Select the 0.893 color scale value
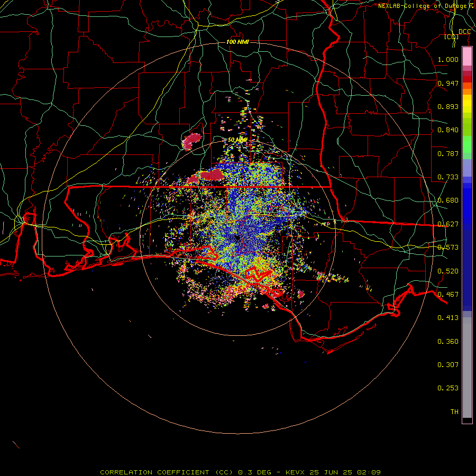 point(448,106)
